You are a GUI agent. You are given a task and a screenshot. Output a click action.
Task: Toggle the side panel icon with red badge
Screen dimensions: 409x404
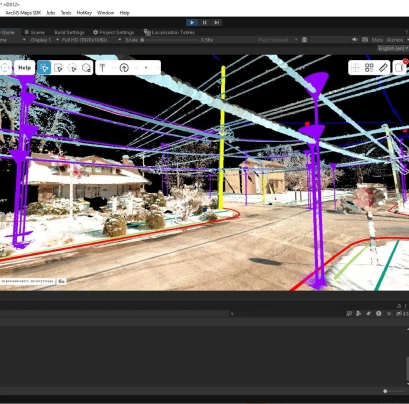pyautogui.click(x=400, y=68)
